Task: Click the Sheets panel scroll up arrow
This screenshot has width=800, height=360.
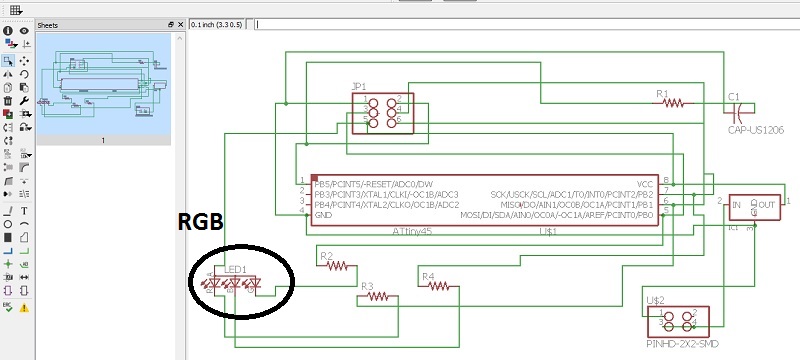Action: [180, 37]
